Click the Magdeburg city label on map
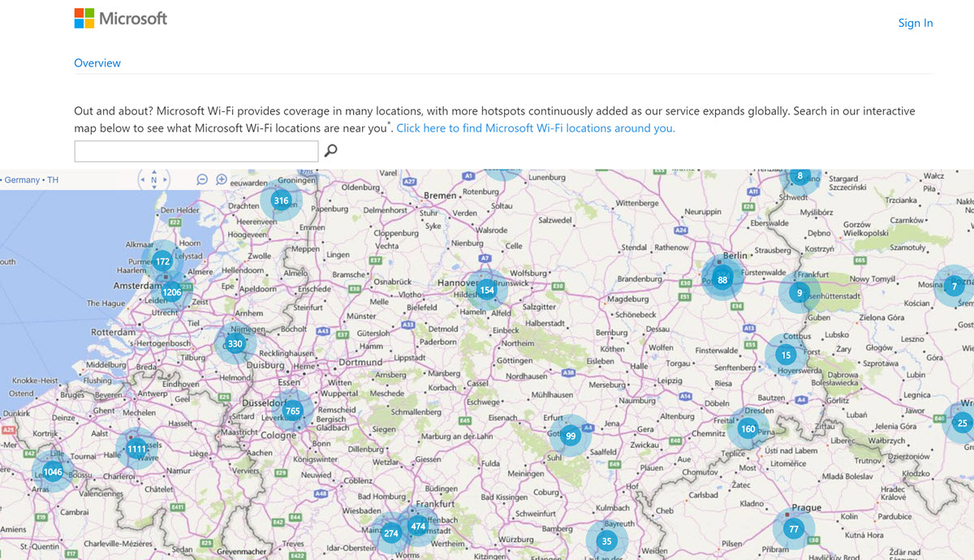 628,299
